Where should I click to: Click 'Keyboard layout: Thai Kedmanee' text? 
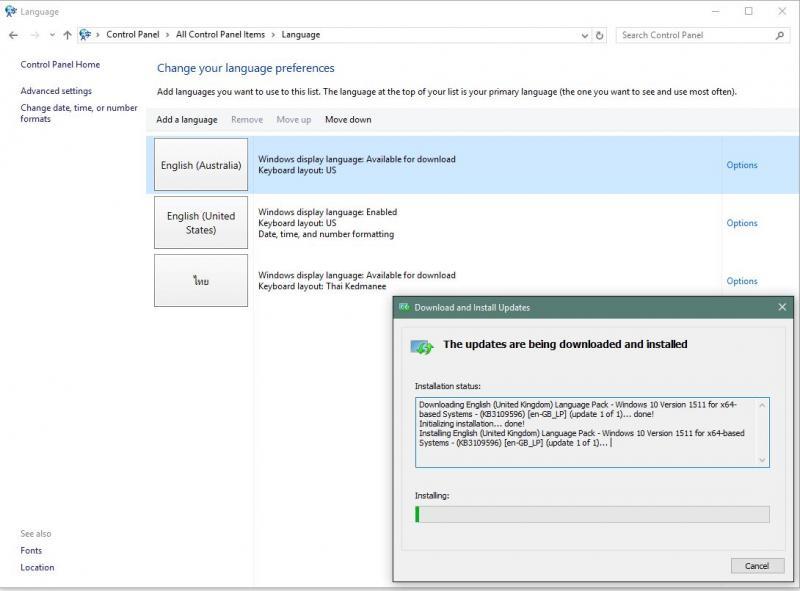click(322, 286)
